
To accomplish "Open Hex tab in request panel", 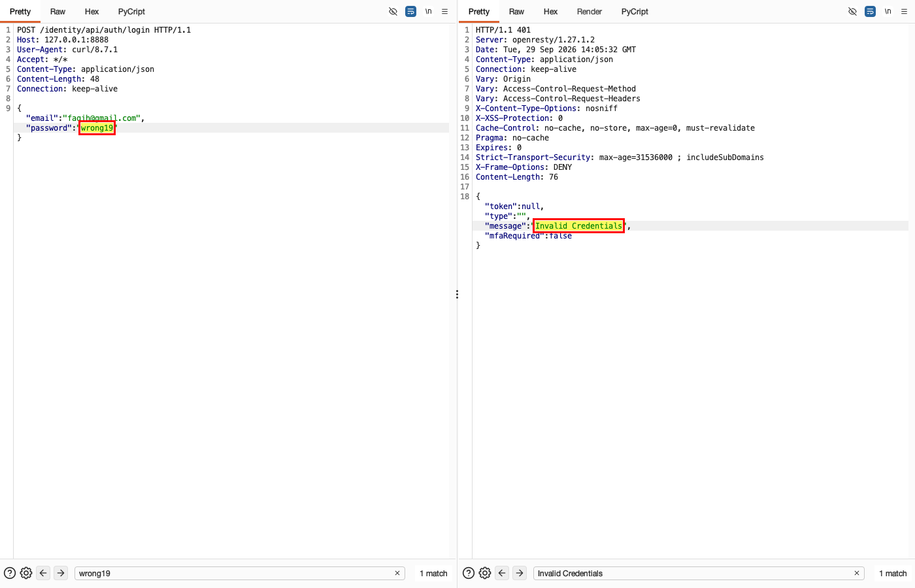I will pyautogui.click(x=91, y=12).
